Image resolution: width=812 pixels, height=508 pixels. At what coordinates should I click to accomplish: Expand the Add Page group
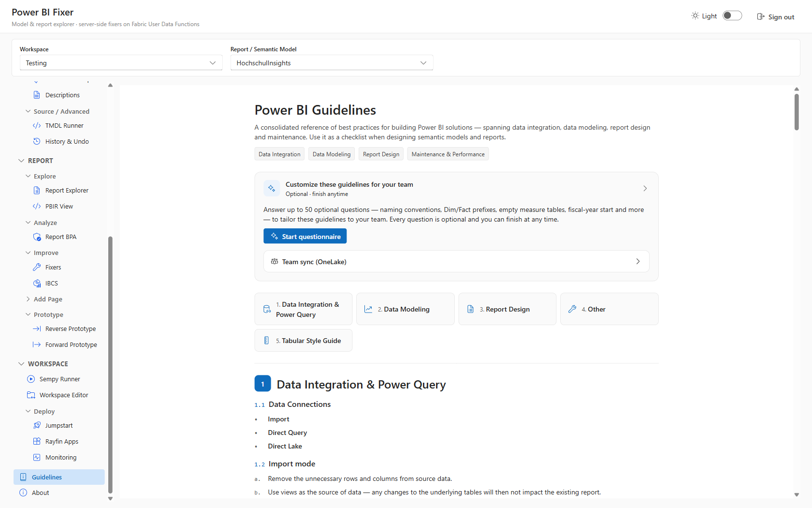(x=28, y=299)
